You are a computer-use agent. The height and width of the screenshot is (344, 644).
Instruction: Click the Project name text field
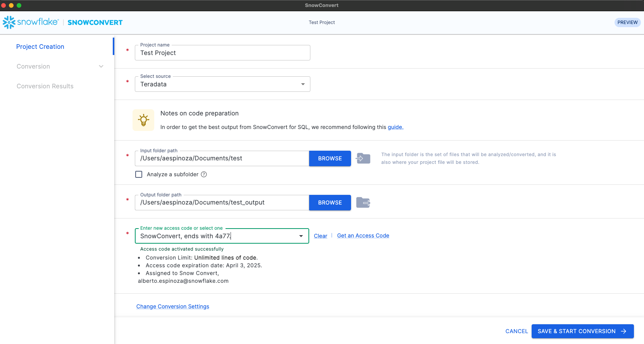coord(222,53)
